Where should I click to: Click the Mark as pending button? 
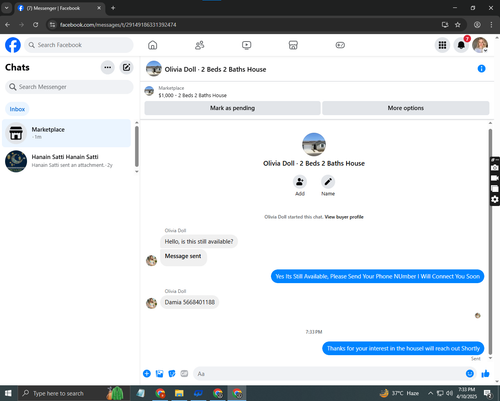click(x=232, y=108)
